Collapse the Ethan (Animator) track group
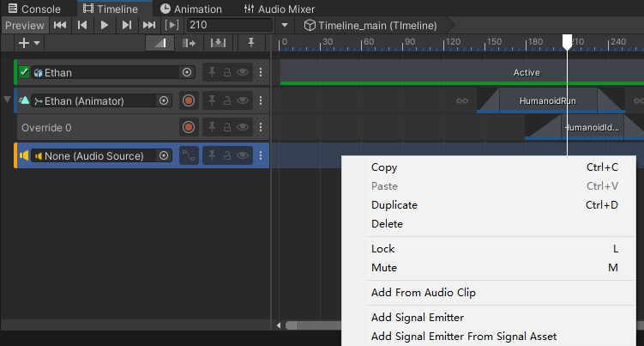Screen dimensions: 644x346 [x=8, y=100]
